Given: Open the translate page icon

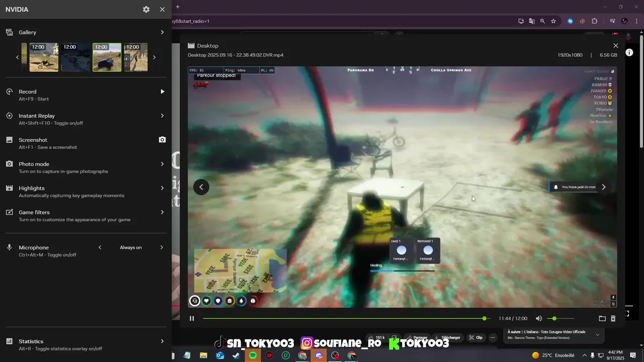Looking at the screenshot, I should [532, 21].
